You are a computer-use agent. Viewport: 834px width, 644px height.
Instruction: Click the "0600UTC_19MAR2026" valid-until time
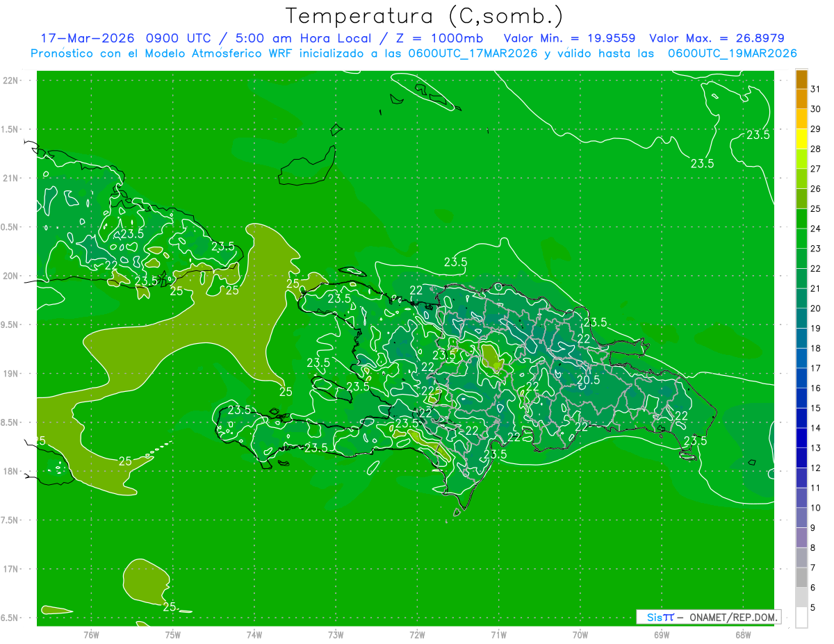(x=733, y=53)
